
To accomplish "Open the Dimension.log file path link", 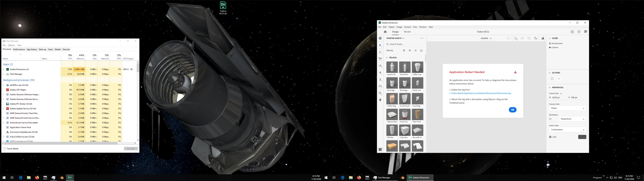I will tap(480, 93).
